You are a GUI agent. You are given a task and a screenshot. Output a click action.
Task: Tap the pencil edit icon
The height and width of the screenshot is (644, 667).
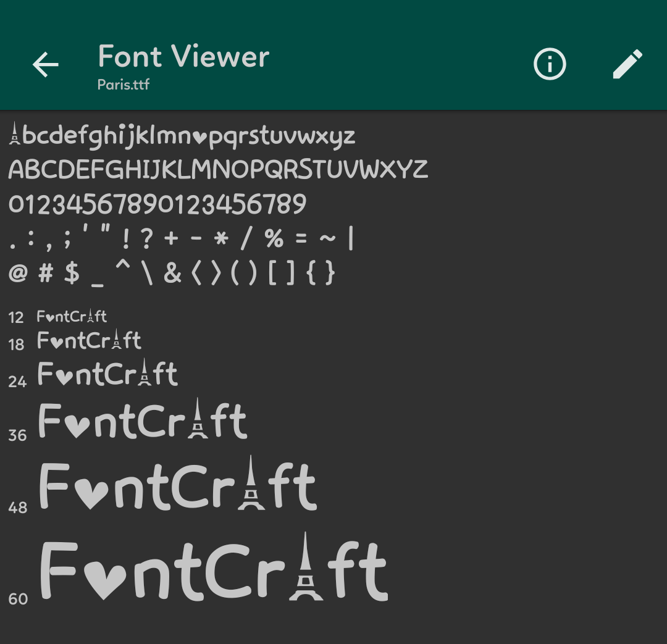(x=627, y=64)
